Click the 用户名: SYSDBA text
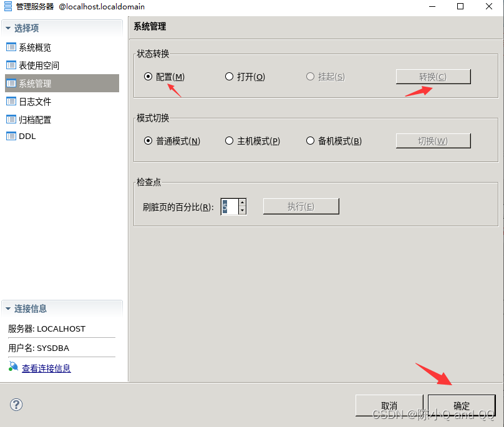This screenshot has height=427, width=504. (39, 348)
